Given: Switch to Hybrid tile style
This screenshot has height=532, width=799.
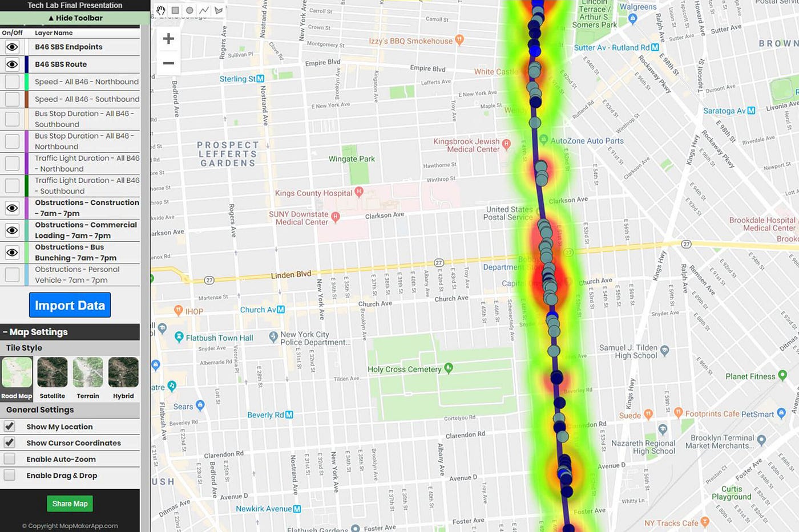Looking at the screenshot, I should [123, 378].
